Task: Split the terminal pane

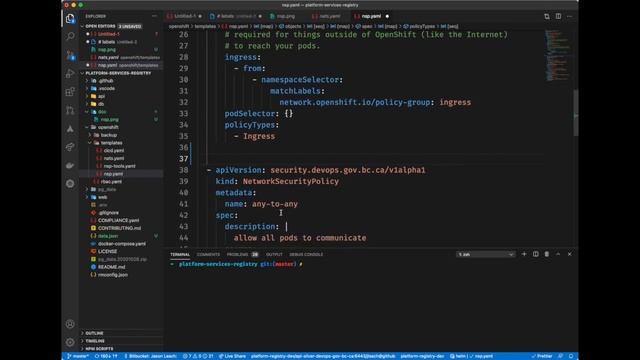Action: [536, 254]
